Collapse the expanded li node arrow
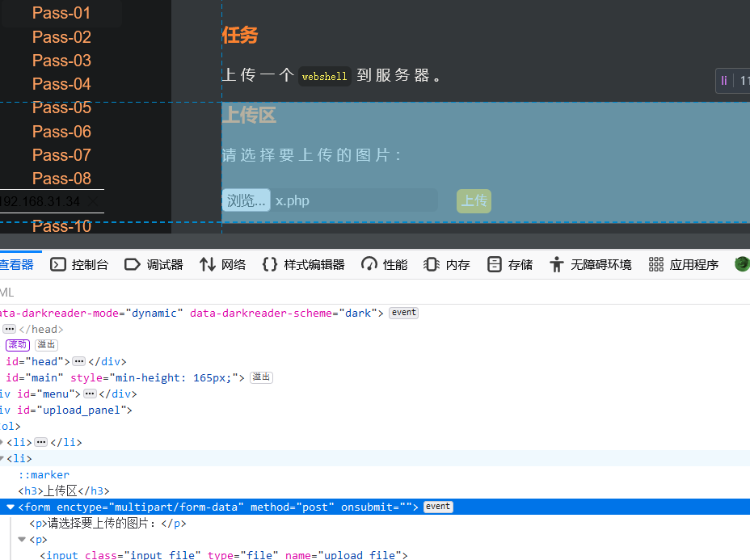This screenshot has height=560, width=750. click(2, 458)
